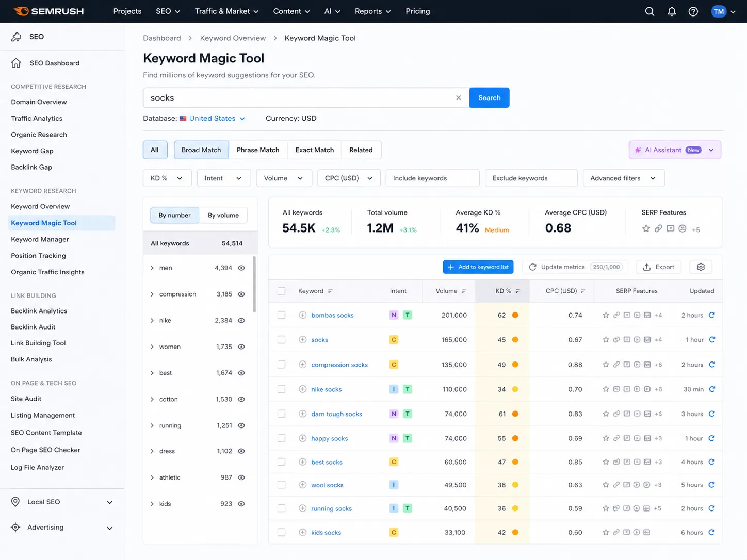747x560 pixels.
Task: Toggle visibility eye for cotton group
Action: click(x=241, y=399)
